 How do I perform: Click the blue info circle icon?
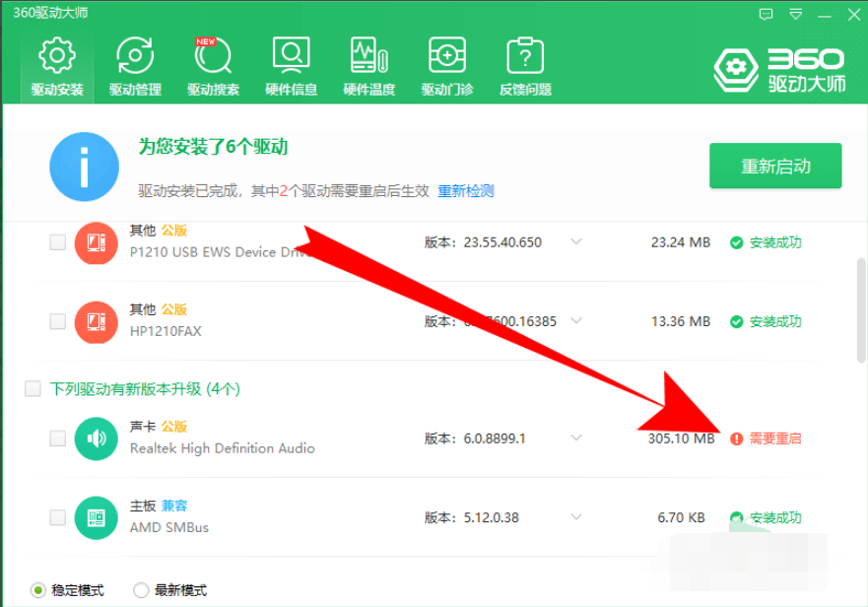tap(84, 167)
